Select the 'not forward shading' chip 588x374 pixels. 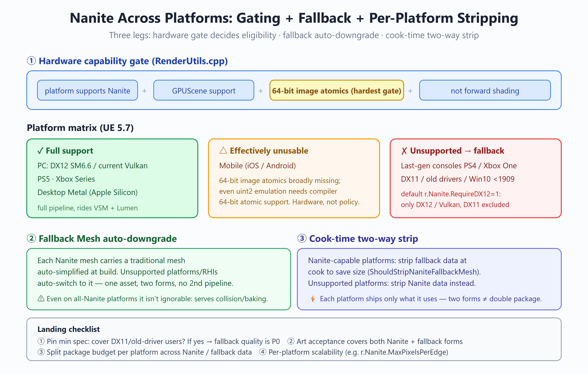click(485, 90)
